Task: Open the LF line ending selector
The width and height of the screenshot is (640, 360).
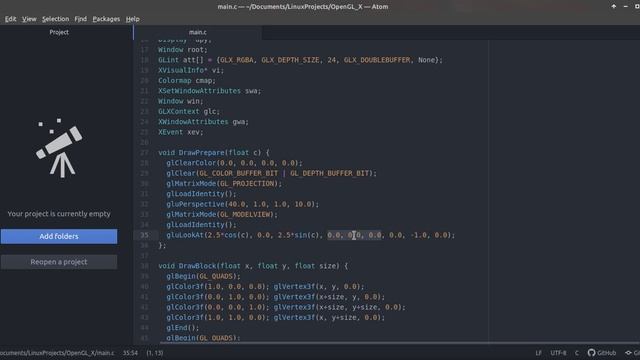Action: [538, 353]
